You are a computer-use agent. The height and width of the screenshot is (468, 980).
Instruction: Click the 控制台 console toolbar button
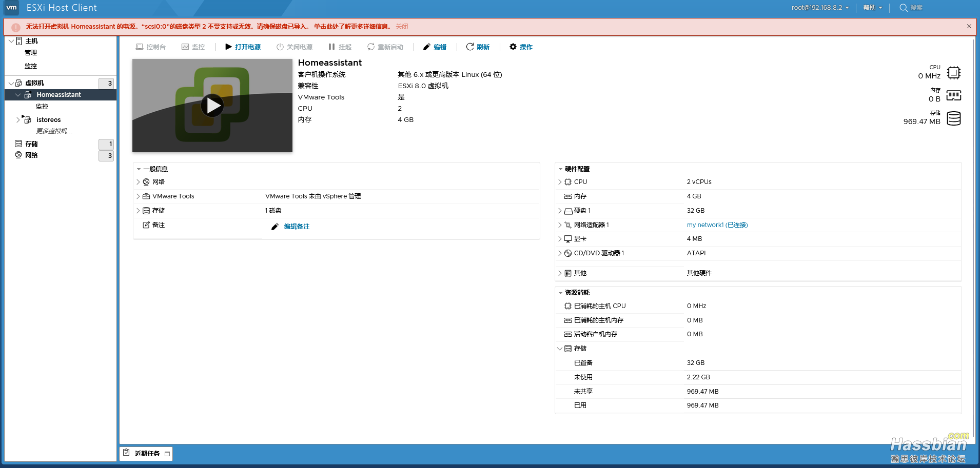[151, 47]
